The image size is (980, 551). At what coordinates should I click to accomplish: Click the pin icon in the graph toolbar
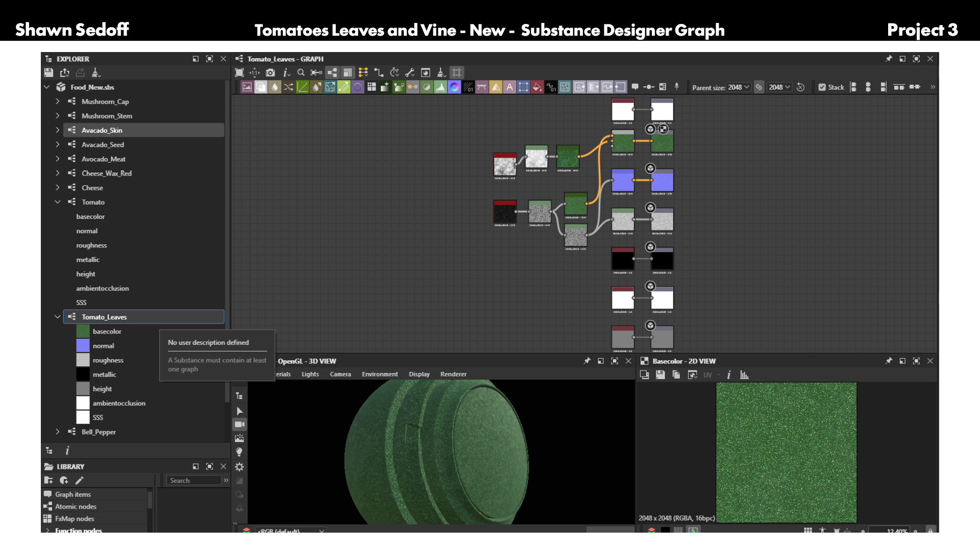[x=677, y=87]
